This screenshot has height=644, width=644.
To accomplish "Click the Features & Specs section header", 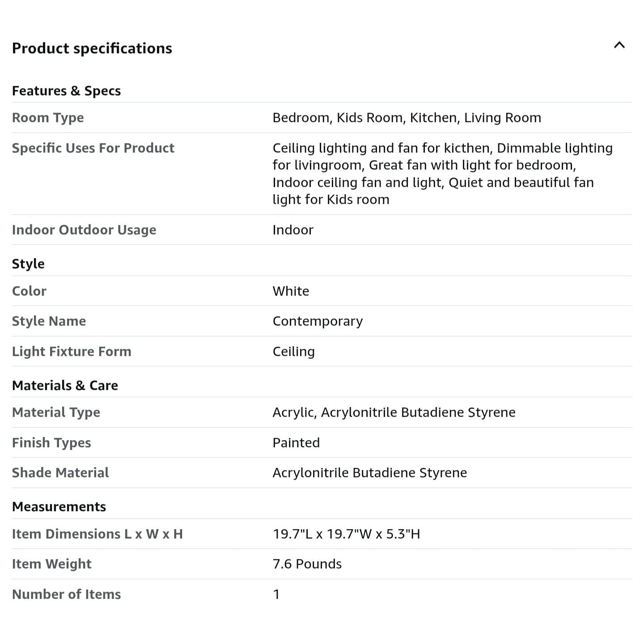I will (x=66, y=91).
